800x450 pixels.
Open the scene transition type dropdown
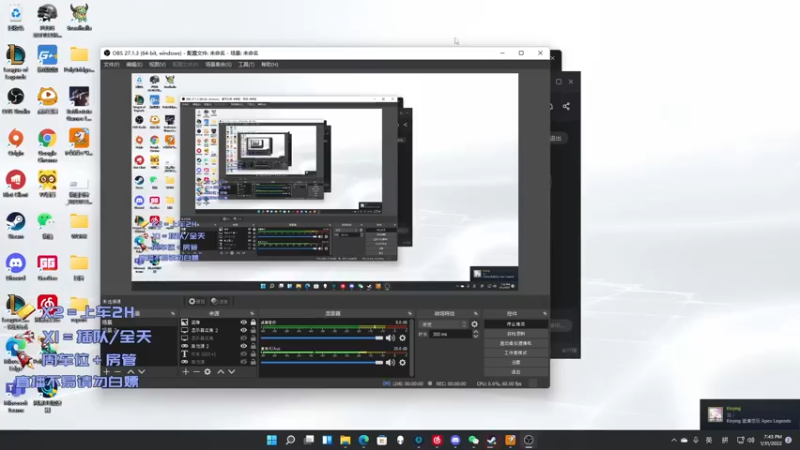(x=443, y=324)
